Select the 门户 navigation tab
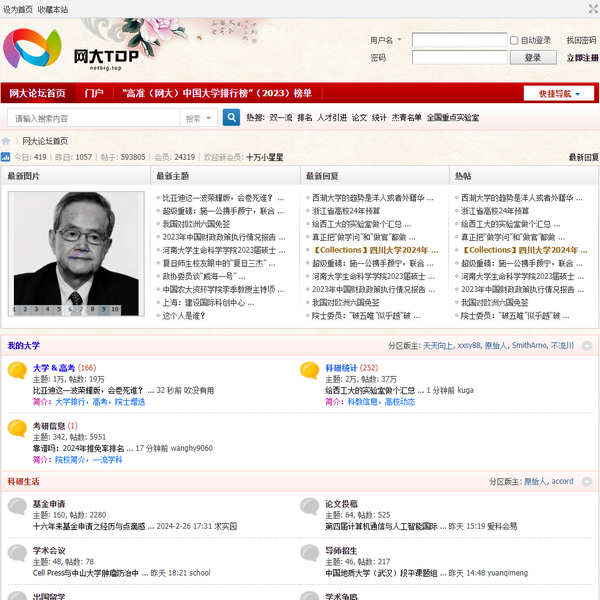 point(94,93)
